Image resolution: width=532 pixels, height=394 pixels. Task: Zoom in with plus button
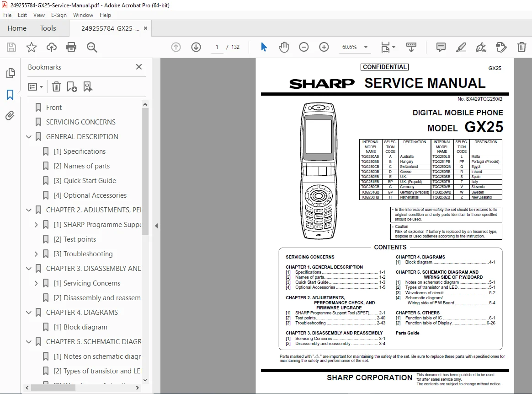[x=324, y=47]
